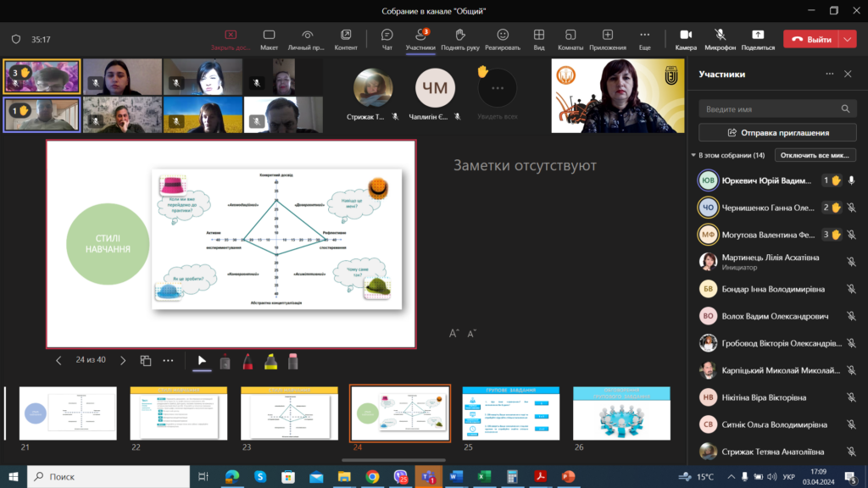Viewport: 868px width, 488px height.
Task: Click the Share content icon
Action: 758,39
